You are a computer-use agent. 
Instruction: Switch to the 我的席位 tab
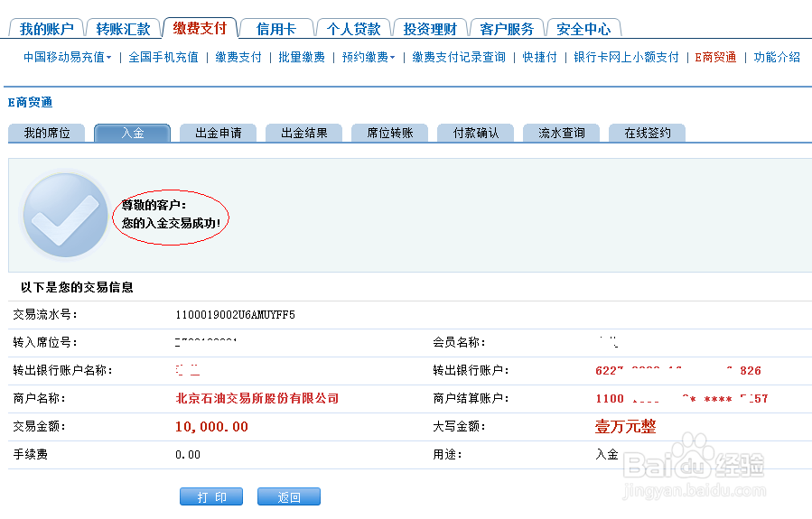coord(47,133)
